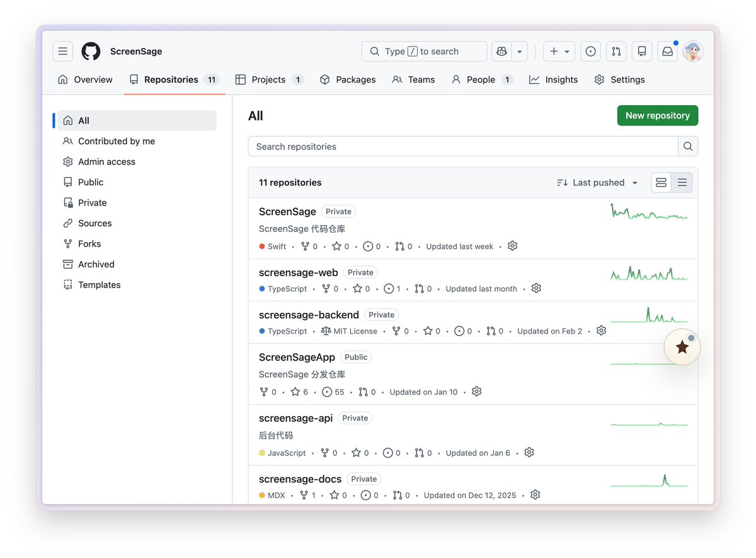Open the ScreenSageApp repository link
Viewport: 756px width, 558px height.
(297, 357)
